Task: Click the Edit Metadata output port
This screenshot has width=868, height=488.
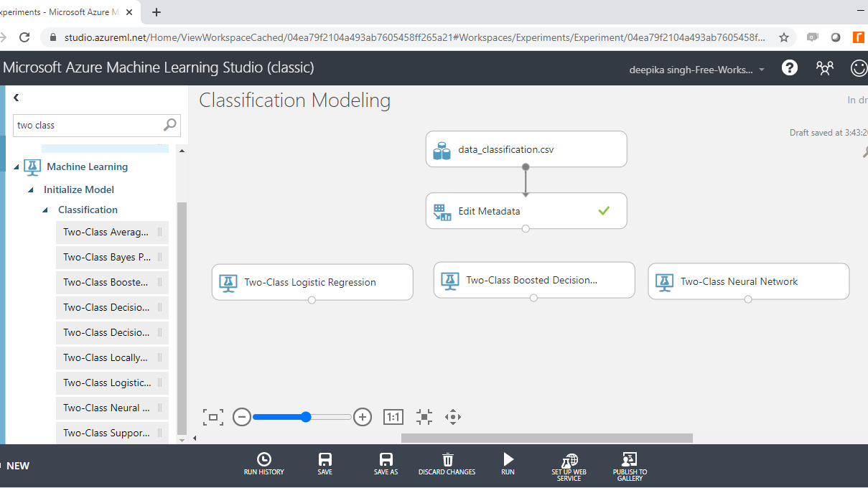Action: click(x=526, y=229)
